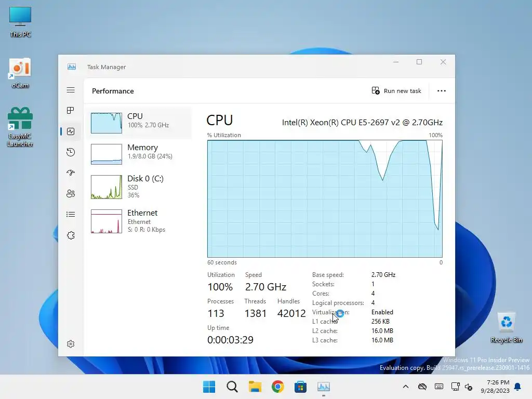Launch Google Chrome from the taskbar
The width and height of the screenshot is (532, 399).
click(277, 387)
